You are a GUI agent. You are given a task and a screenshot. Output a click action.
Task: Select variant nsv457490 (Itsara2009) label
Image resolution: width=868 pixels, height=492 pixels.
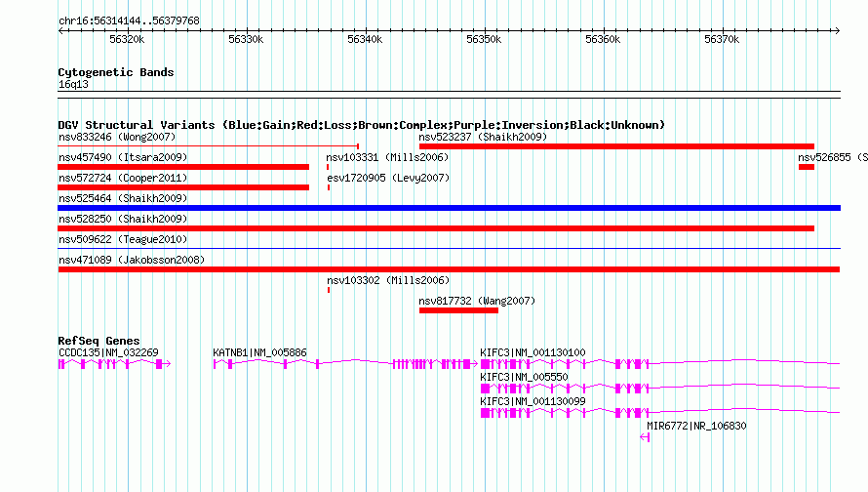pos(123,157)
